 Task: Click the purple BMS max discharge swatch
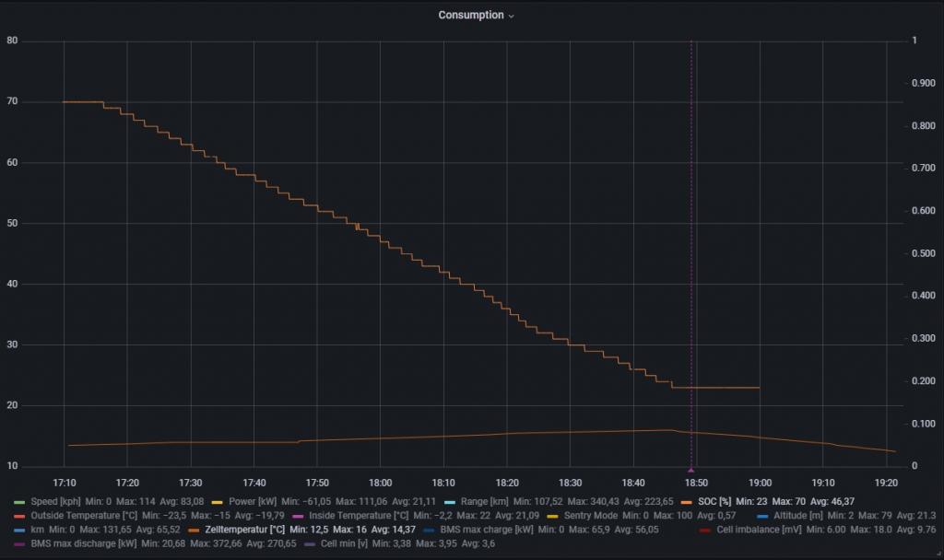tap(19, 544)
